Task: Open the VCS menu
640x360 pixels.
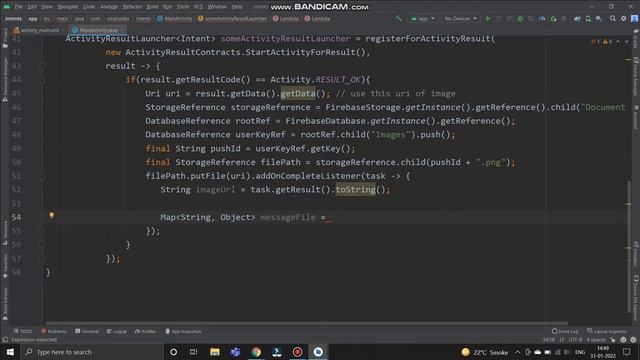Action: pyautogui.click(x=198, y=7)
